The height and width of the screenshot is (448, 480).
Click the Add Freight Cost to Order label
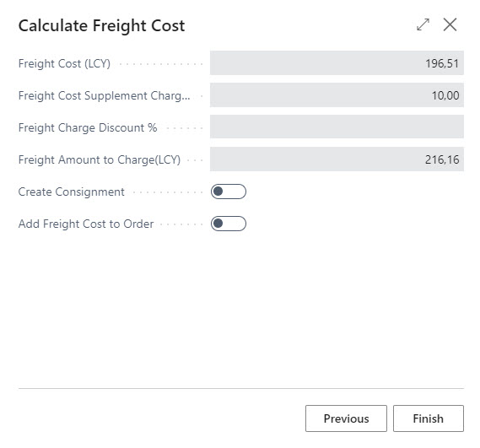coord(86,224)
